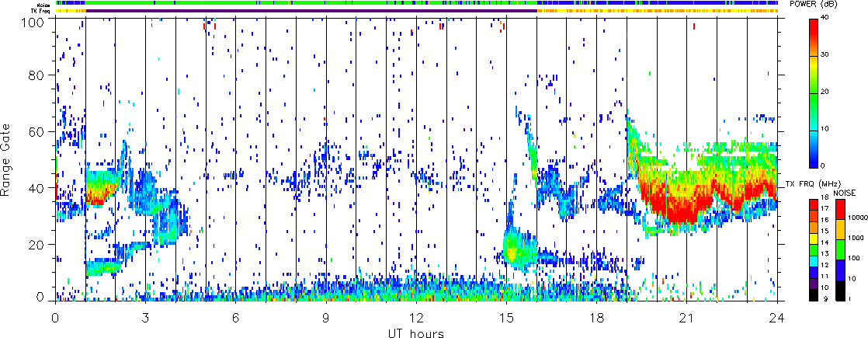Click the TX Freq time strip above the plot

pos(415,11)
